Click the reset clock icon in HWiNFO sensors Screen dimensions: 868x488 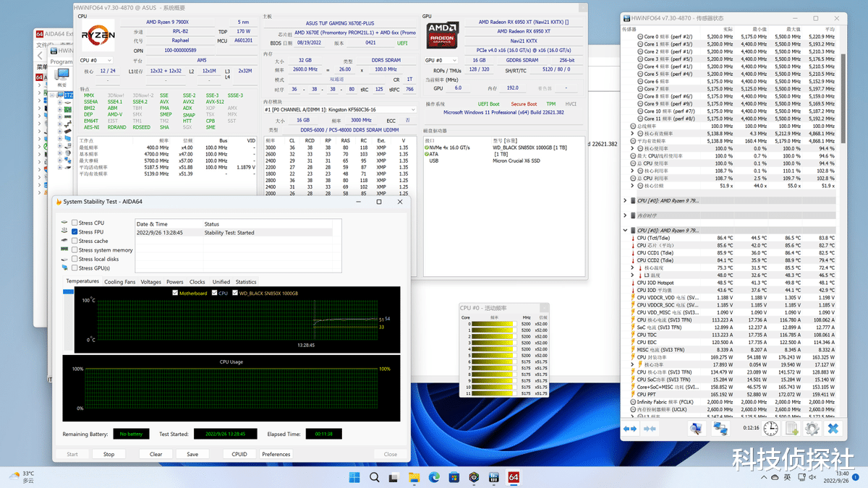771,428
